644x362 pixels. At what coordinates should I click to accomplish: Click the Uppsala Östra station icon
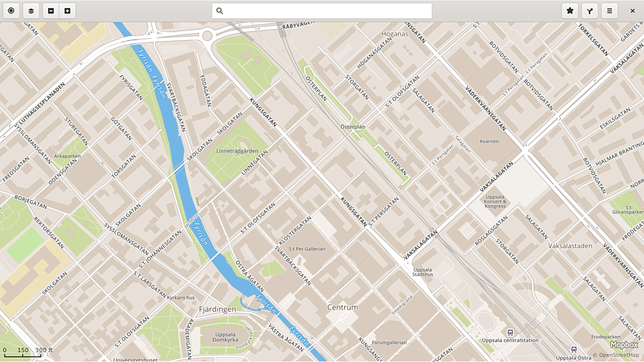[574, 350]
